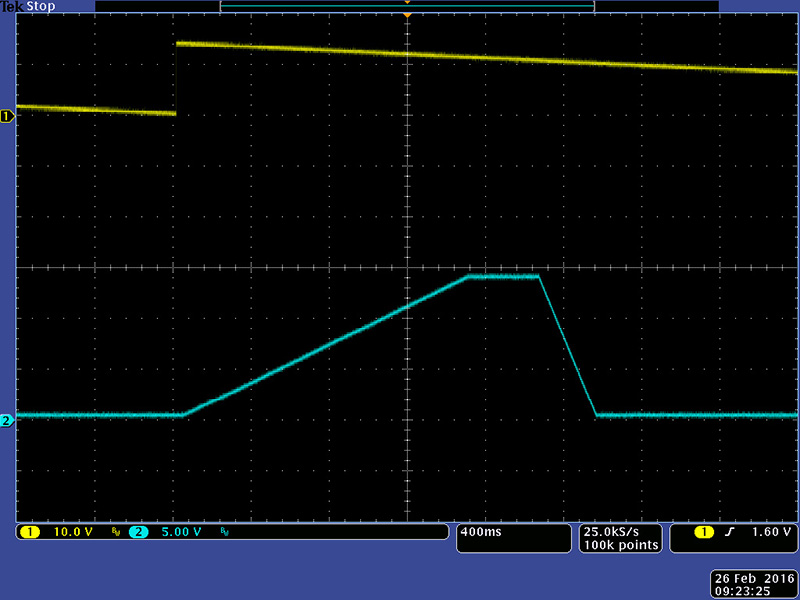The width and height of the screenshot is (800, 600).
Task: Click the 5.00 V channel 2 scale value
Action: pos(180,532)
